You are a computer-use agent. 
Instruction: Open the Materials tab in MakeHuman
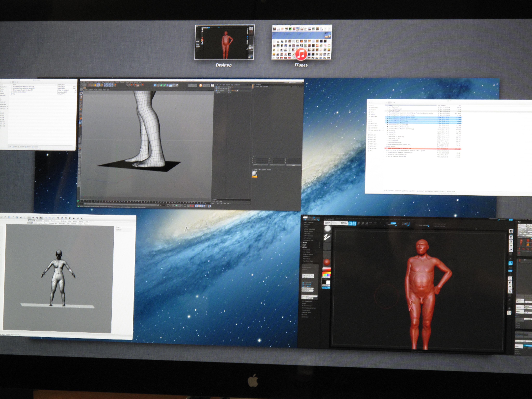(x=47, y=221)
